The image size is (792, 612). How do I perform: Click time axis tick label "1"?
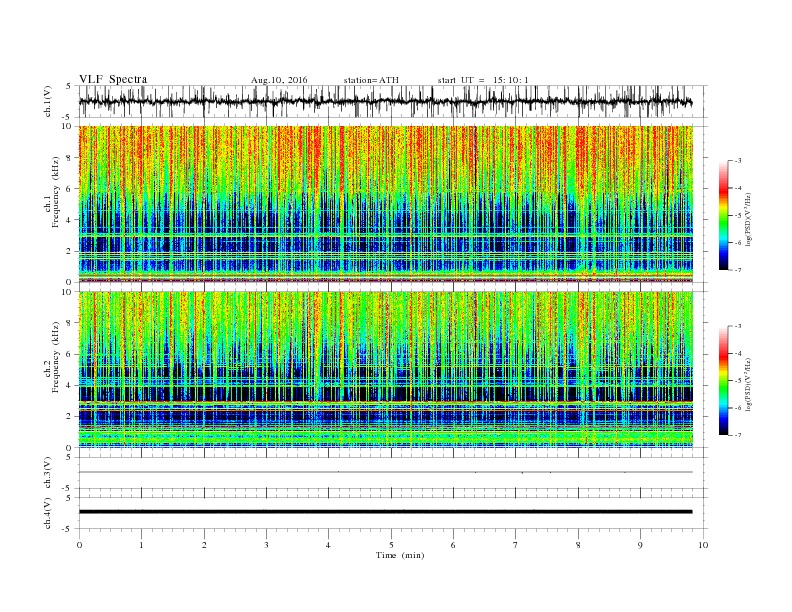pos(141,545)
